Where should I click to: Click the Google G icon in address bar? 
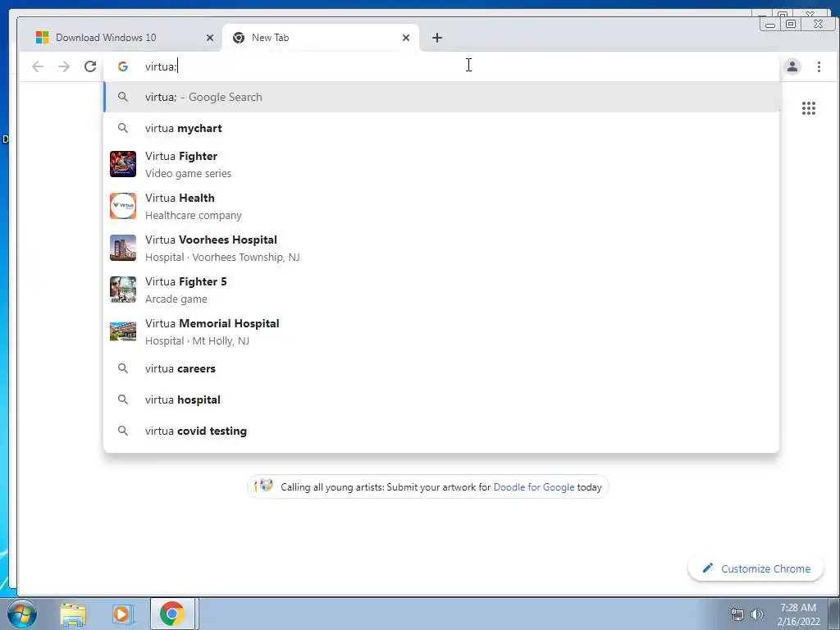click(x=123, y=66)
